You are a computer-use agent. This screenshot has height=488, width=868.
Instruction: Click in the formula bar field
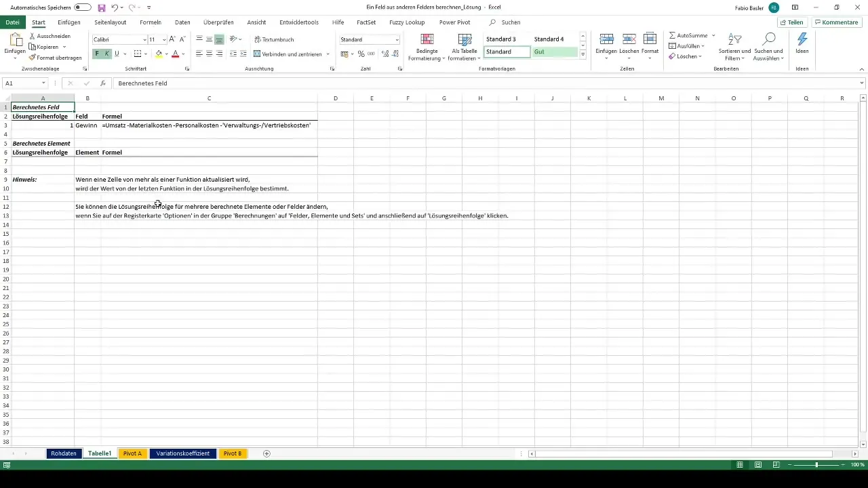point(486,83)
